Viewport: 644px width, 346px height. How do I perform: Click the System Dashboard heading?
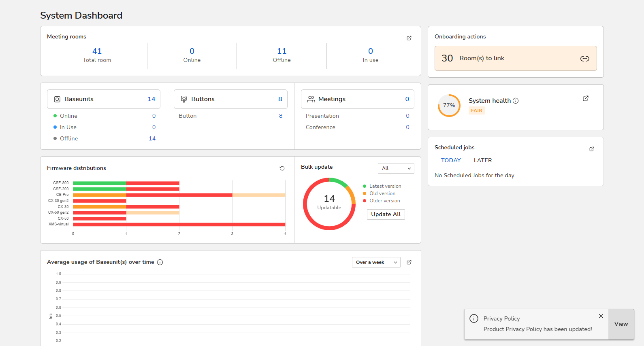[81, 15]
